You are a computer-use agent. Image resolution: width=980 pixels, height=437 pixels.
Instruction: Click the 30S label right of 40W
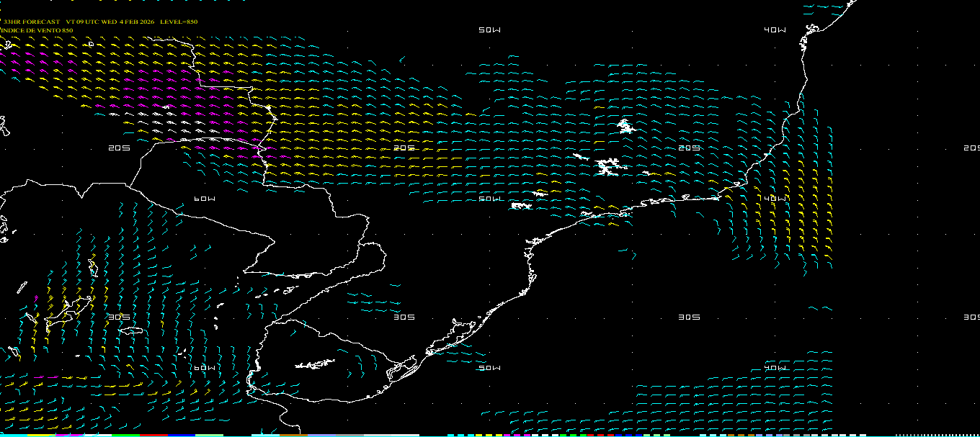(971, 317)
